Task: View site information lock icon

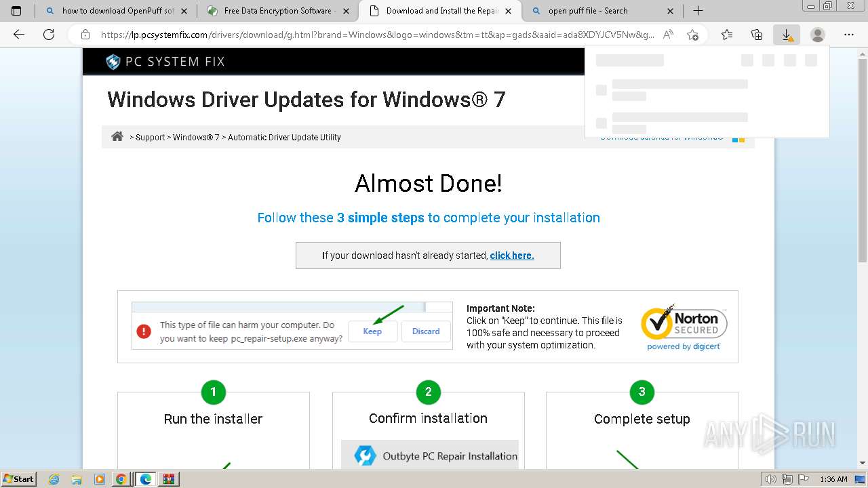Action: pos(85,35)
